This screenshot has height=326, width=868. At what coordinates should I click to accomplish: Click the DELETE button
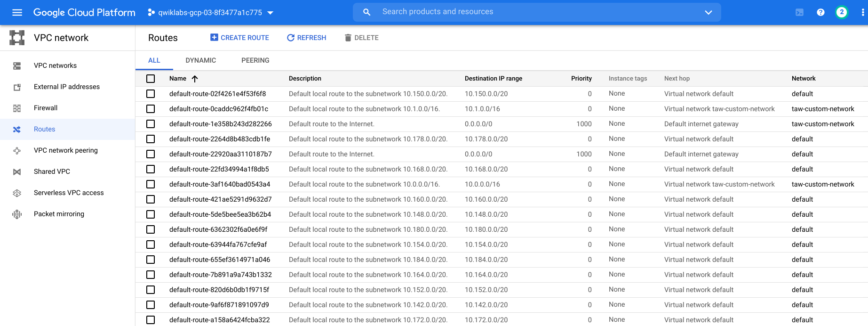point(361,38)
